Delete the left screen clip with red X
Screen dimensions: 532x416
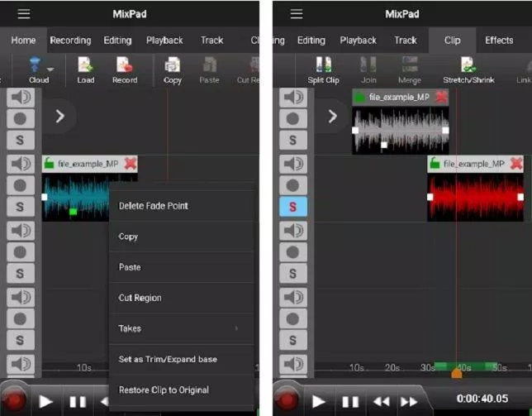(131, 164)
